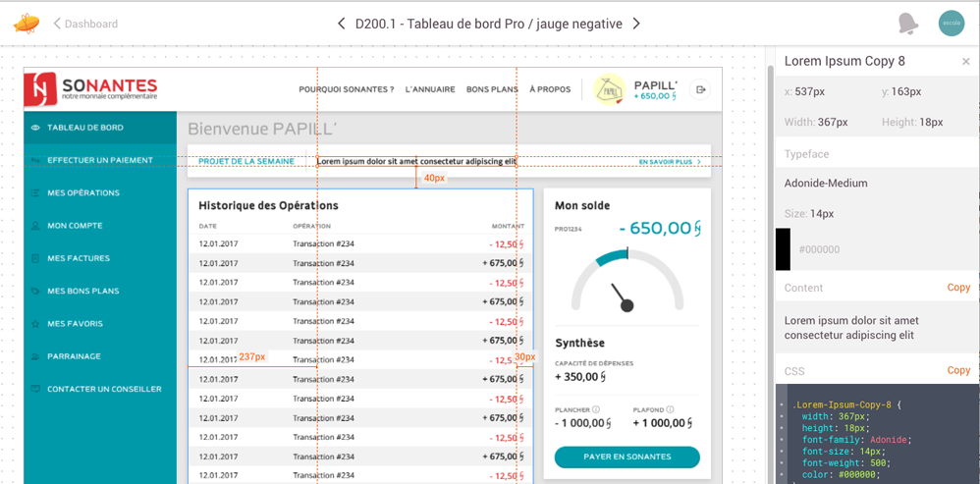Click the Adonide-Medium typeface name
This screenshot has width=980, height=484.
[x=826, y=184]
